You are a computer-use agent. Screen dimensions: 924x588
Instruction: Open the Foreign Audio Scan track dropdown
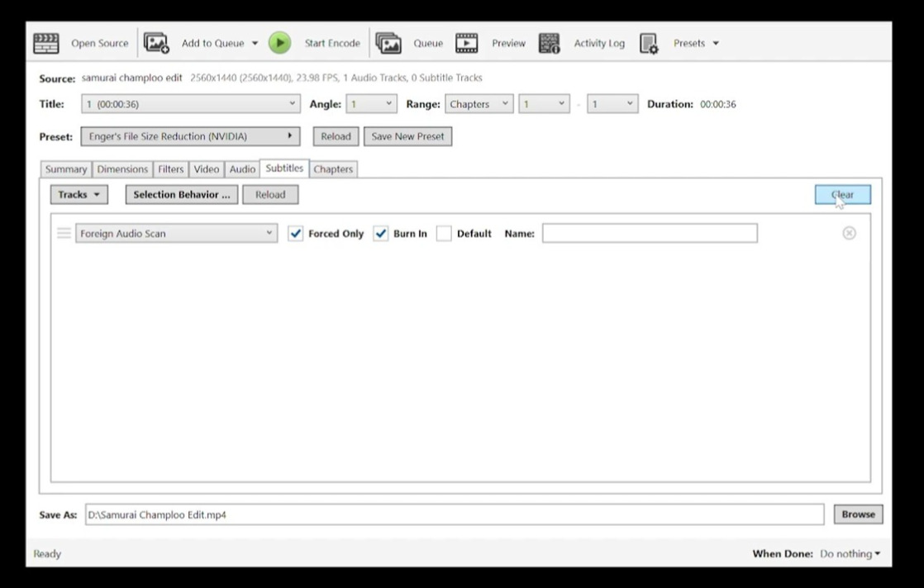click(176, 233)
